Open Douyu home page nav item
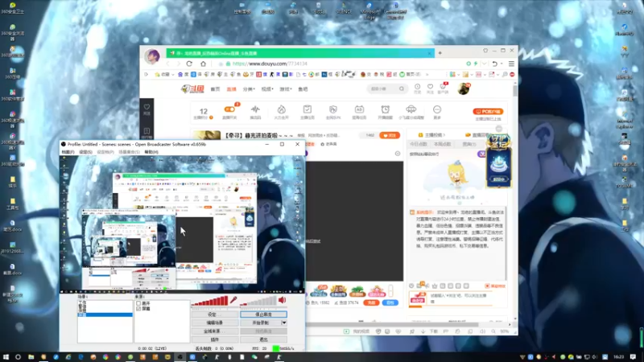 215,89
